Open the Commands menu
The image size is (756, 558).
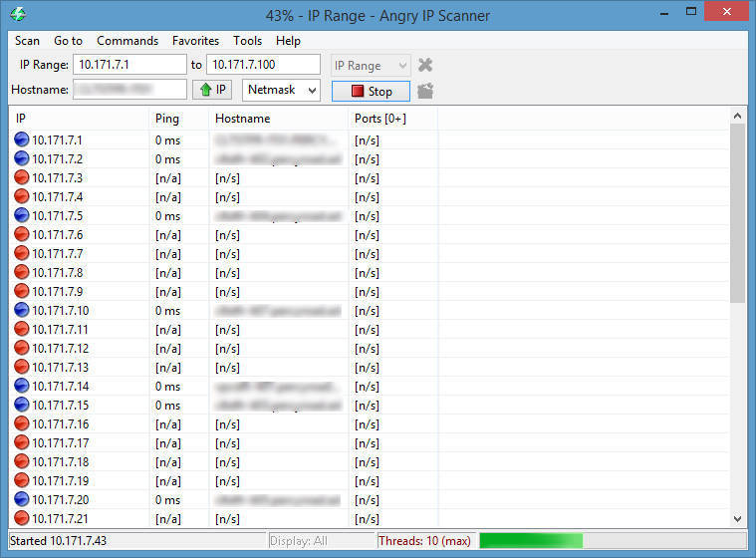127,41
